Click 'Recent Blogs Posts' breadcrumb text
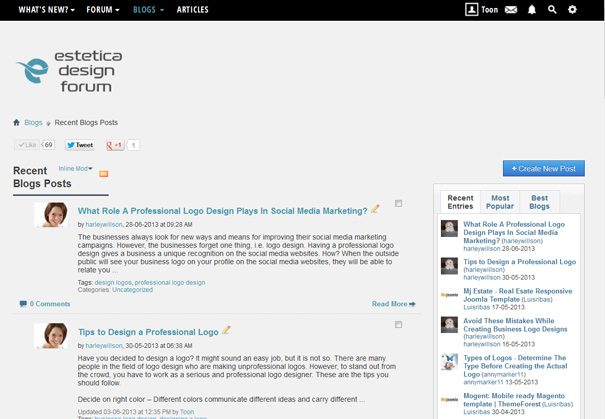The width and height of the screenshot is (605, 419). point(86,122)
